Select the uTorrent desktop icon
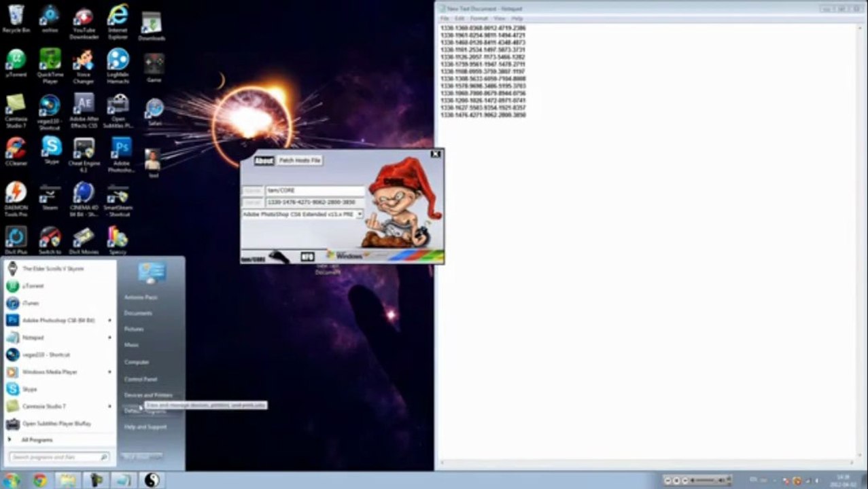Screen dimensions: 868x489 16,62
